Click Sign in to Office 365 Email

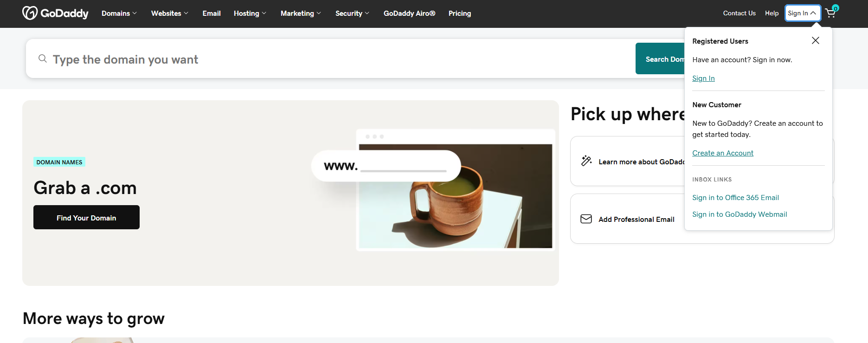tap(735, 198)
